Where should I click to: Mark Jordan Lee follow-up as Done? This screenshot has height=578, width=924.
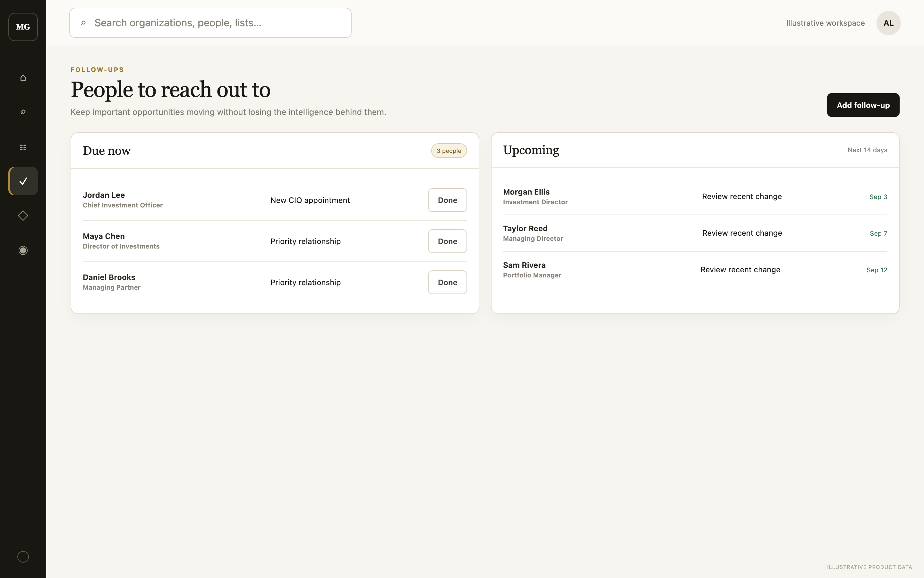[447, 200]
